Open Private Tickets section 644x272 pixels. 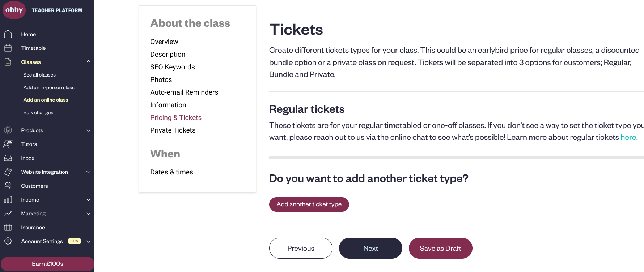tap(173, 130)
